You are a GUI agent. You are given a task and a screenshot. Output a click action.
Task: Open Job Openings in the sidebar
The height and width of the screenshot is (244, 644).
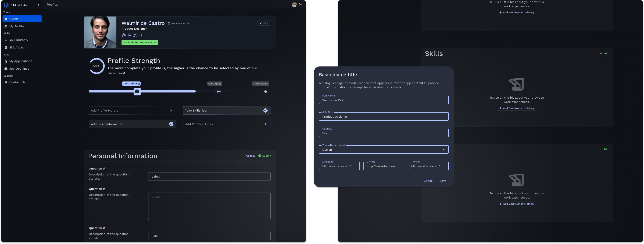coord(22,69)
